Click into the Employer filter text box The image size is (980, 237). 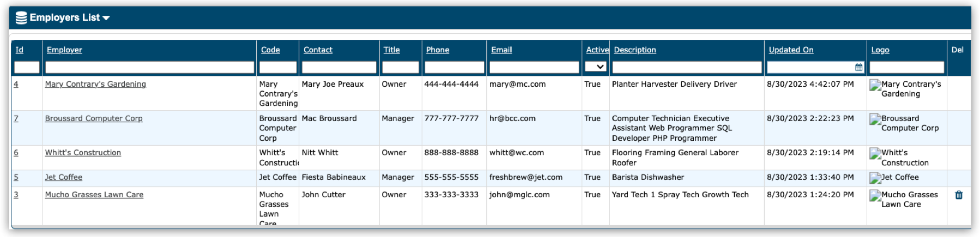coord(149,67)
